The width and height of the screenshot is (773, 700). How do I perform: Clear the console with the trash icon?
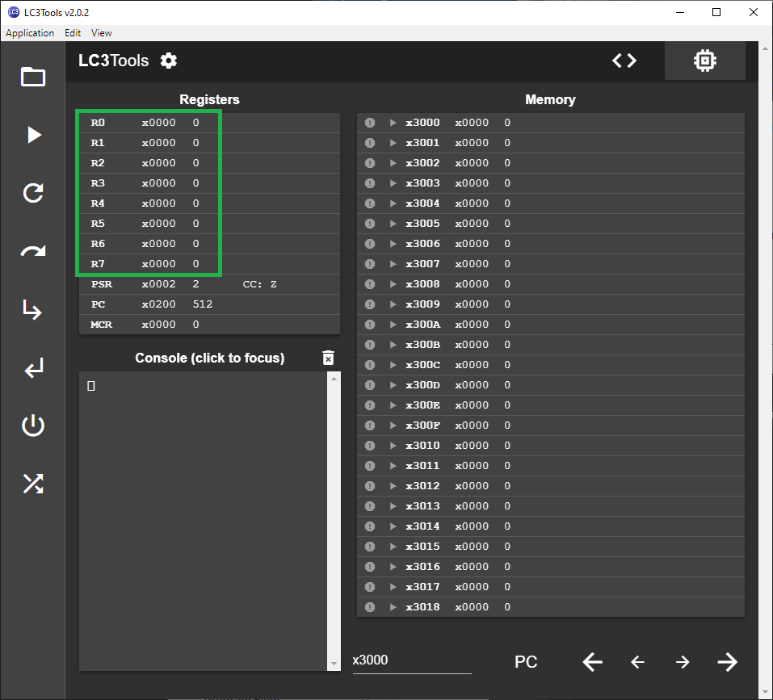click(328, 358)
